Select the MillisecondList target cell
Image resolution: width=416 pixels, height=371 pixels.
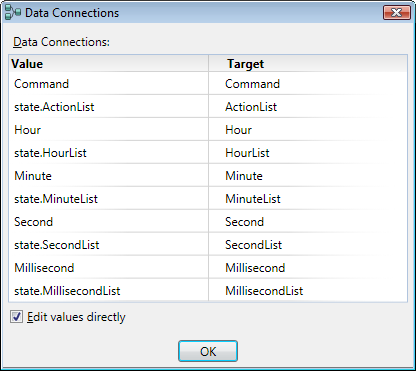[308, 291]
